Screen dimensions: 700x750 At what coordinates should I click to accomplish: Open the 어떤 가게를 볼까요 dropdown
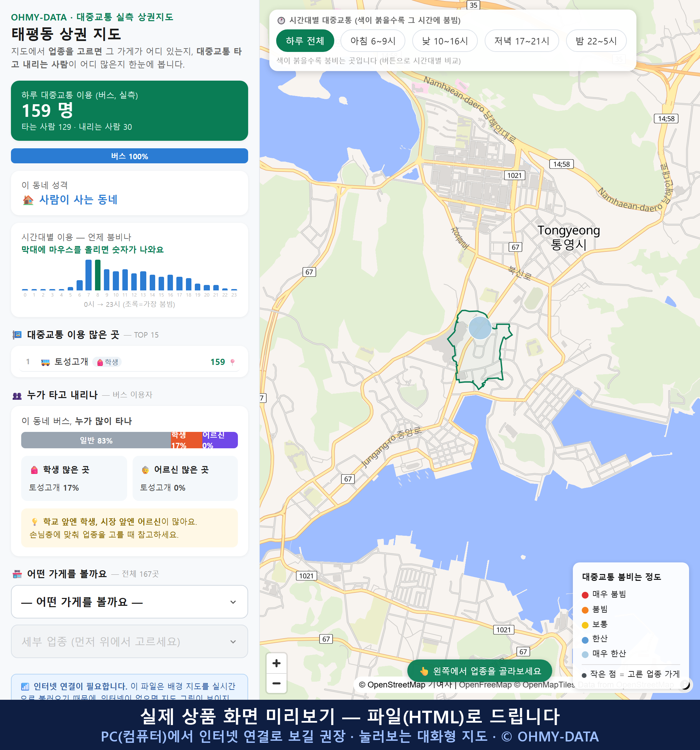coord(130,602)
